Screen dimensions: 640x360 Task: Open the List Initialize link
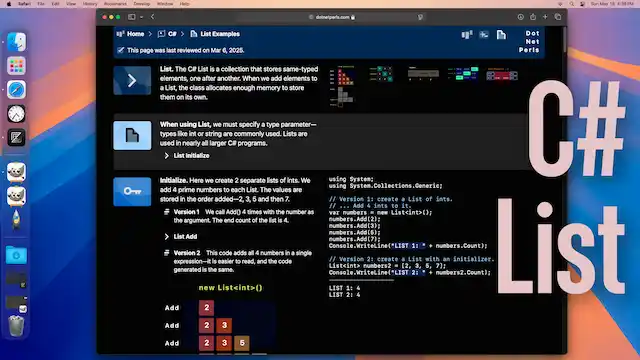[191, 156]
